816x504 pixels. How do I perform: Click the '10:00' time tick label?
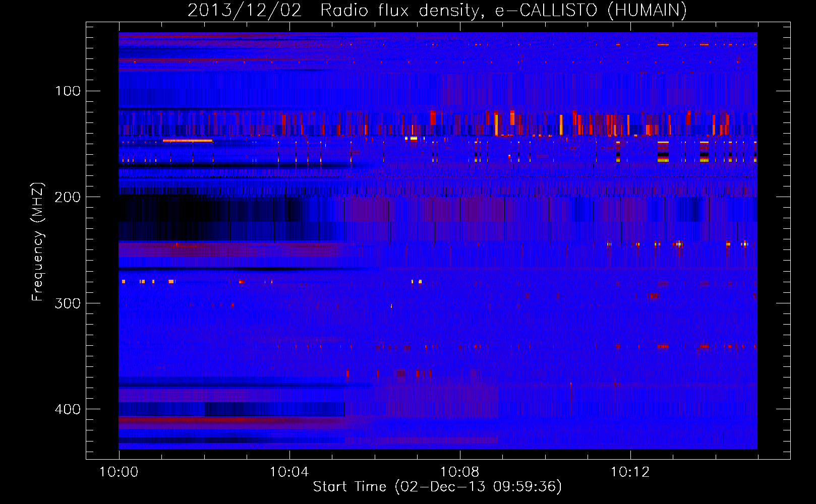(x=119, y=472)
